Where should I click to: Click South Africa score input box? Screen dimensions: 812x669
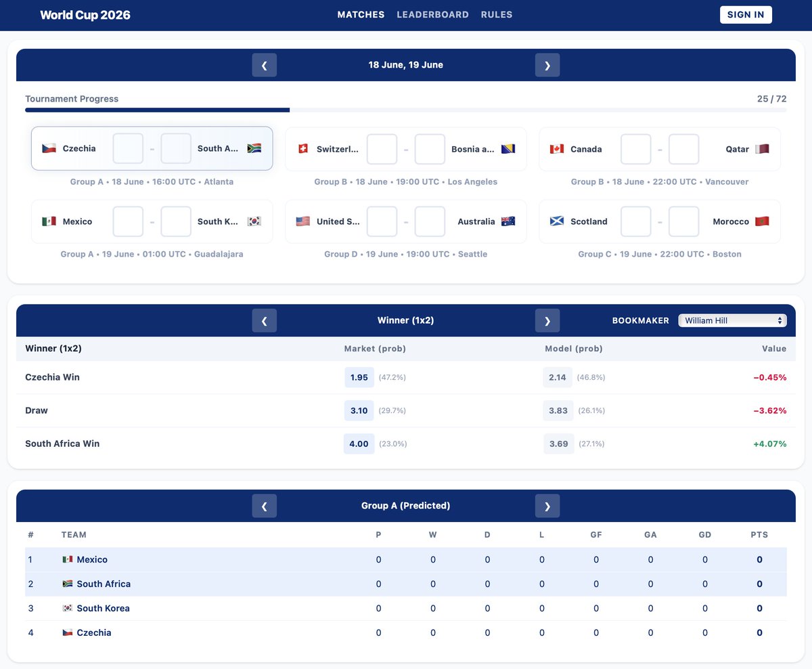point(176,148)
